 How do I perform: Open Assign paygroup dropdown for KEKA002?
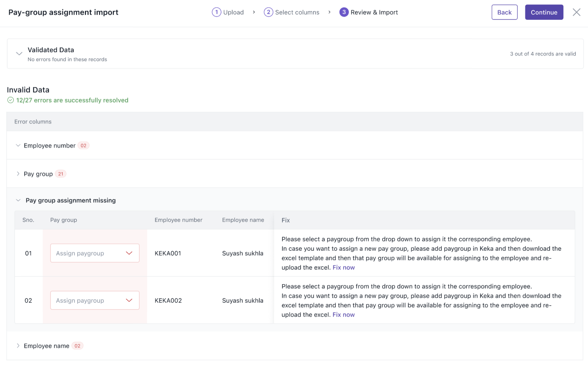click(x=95, y=301)
